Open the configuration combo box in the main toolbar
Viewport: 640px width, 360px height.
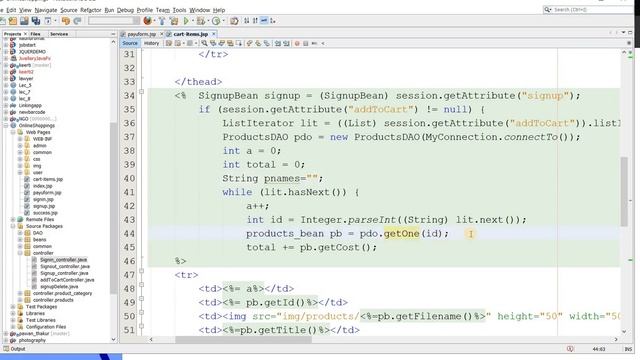click(114, 21)
